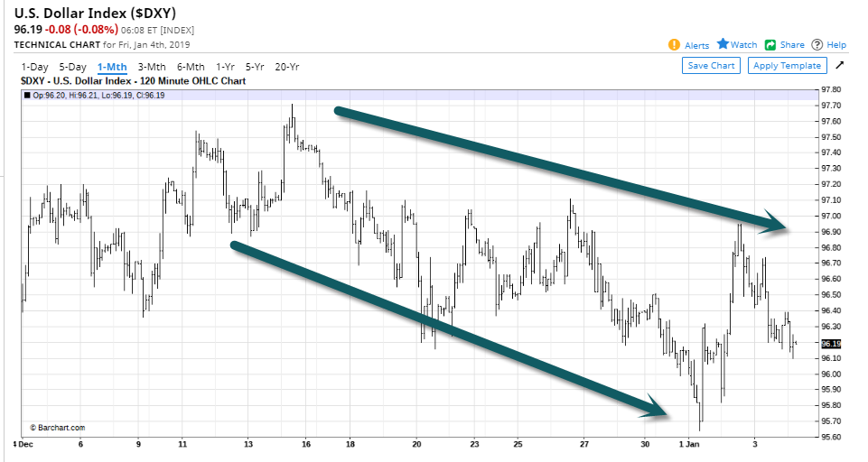Click the 1 Jan date axis label
The image size is (868, 462).
coord(688,444)
